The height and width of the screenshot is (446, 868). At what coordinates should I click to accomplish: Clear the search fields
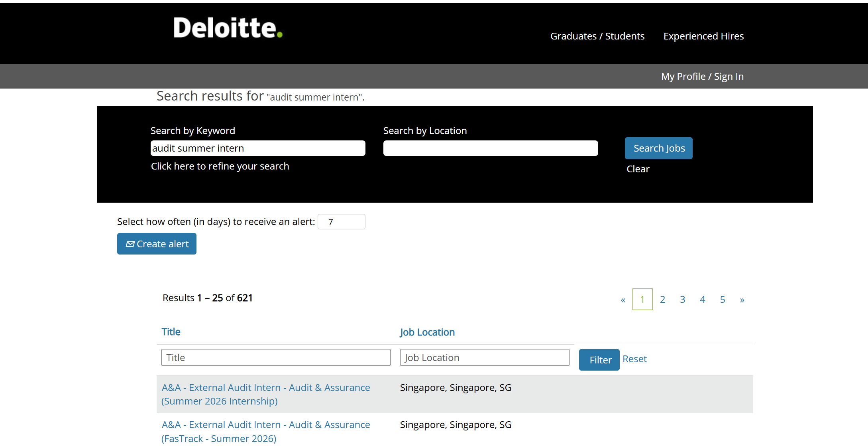tap(638, 169)
